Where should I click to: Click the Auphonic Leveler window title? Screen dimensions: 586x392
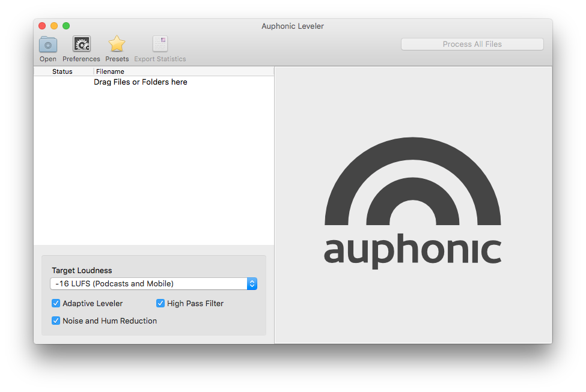pos(293,26)
